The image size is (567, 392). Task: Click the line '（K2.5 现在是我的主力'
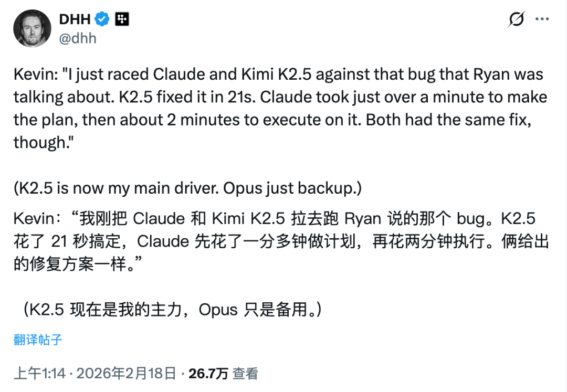173,310
